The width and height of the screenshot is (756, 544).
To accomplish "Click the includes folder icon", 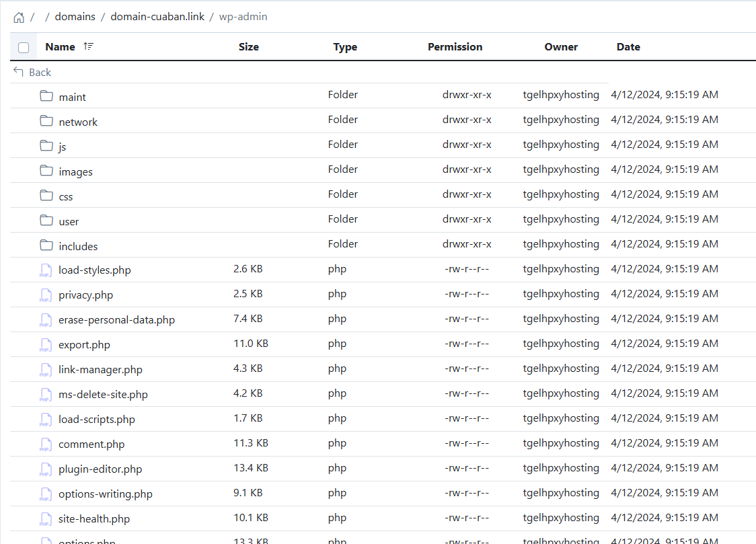I will click(46, 245).
